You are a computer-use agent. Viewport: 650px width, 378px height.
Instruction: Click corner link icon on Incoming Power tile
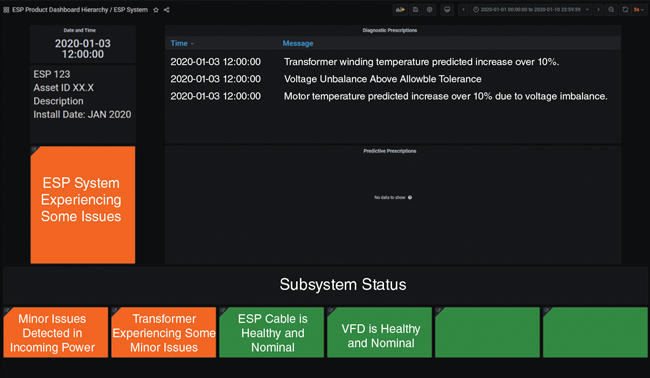[7, 310]
